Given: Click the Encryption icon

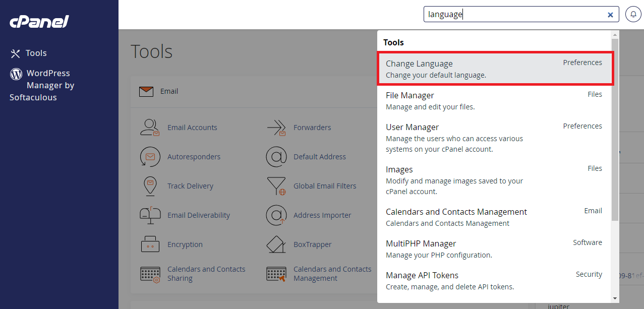Looking at the screenshot, I should pos(150,244).
